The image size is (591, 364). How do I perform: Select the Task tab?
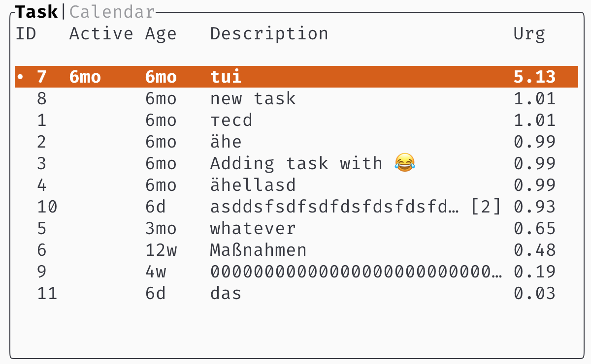[36, 11]
